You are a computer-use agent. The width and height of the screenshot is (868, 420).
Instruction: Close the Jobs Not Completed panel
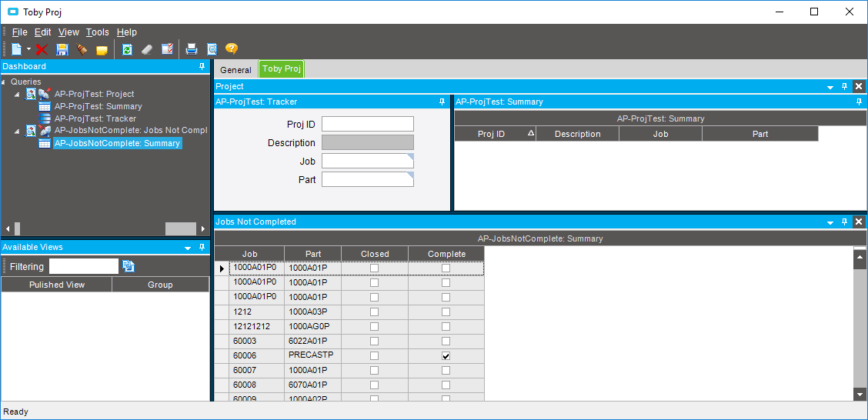pyautogui.click(x=859, y=222)
